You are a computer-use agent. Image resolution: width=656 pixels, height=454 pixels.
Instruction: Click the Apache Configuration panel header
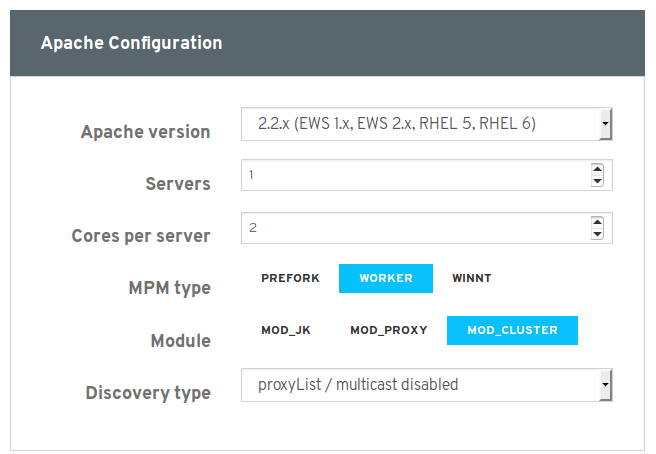tap(328, 43)
